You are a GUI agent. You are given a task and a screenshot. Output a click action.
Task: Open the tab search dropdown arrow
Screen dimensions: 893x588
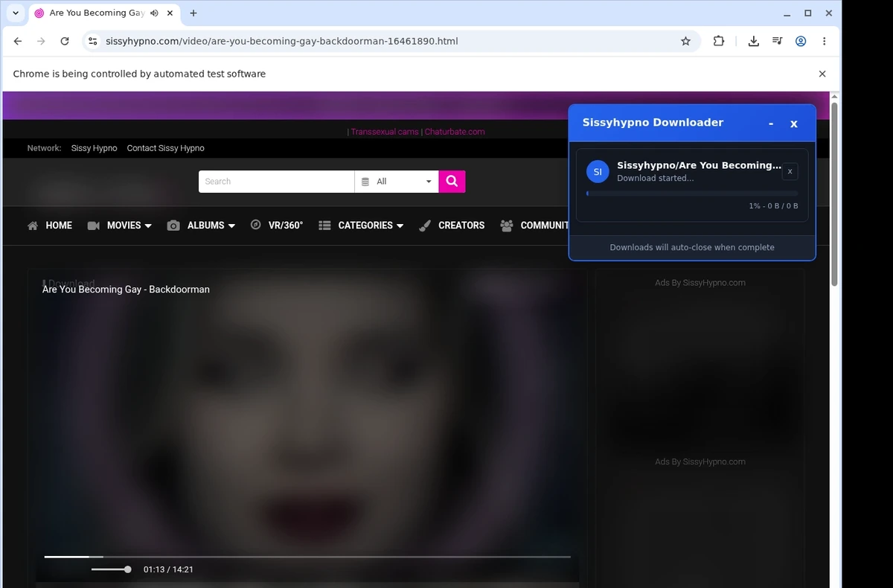(16, 13)
